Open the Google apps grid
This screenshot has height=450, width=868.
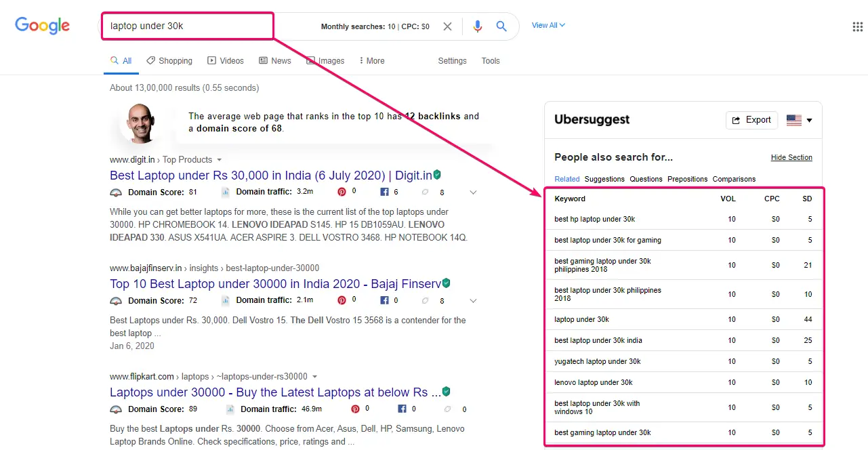click(x=857, y=26)
